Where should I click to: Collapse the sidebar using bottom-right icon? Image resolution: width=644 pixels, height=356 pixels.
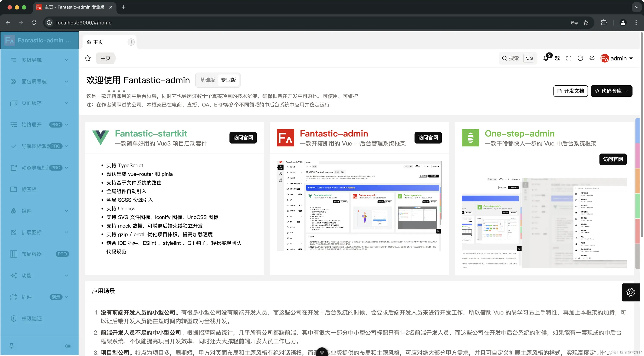pyautogui.click(x=68, y=346)
